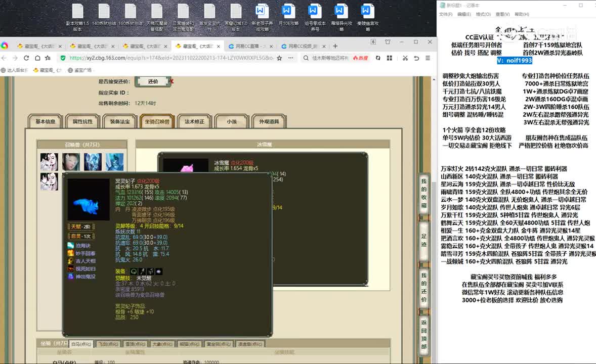The height and width of the screenshot is (364, 596).
Task: Click the 还价 bargain button
Action: click(x=153, y=81)
